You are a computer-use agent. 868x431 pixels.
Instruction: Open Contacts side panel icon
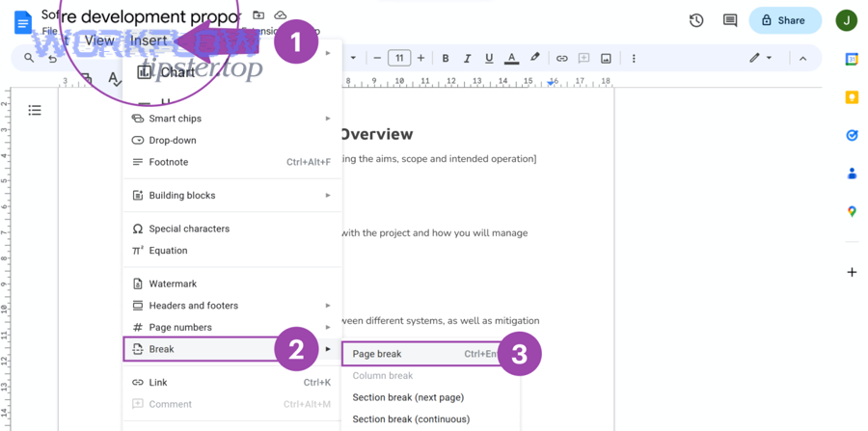click(852, 174)
